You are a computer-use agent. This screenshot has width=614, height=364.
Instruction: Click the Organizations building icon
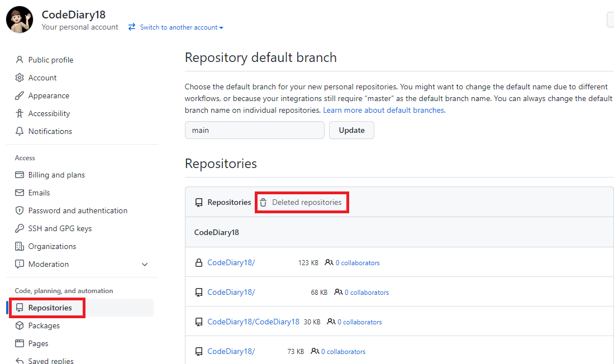tap(19, 247)
